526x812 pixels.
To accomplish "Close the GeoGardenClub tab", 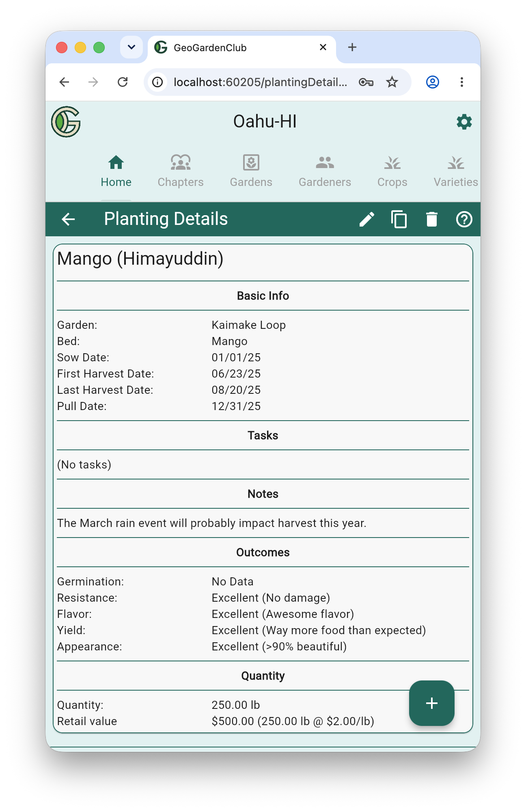I will (x=323, y=47).
